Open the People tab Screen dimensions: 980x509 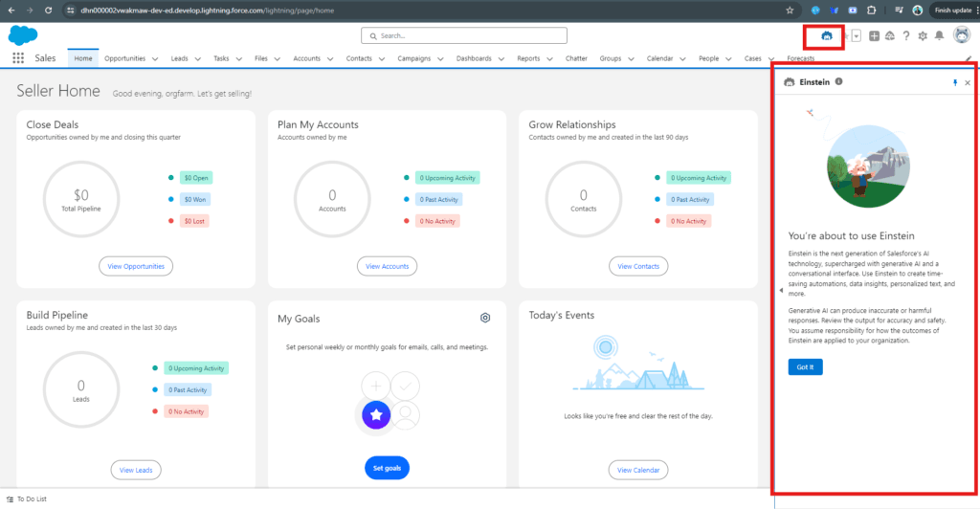point(708,58)
